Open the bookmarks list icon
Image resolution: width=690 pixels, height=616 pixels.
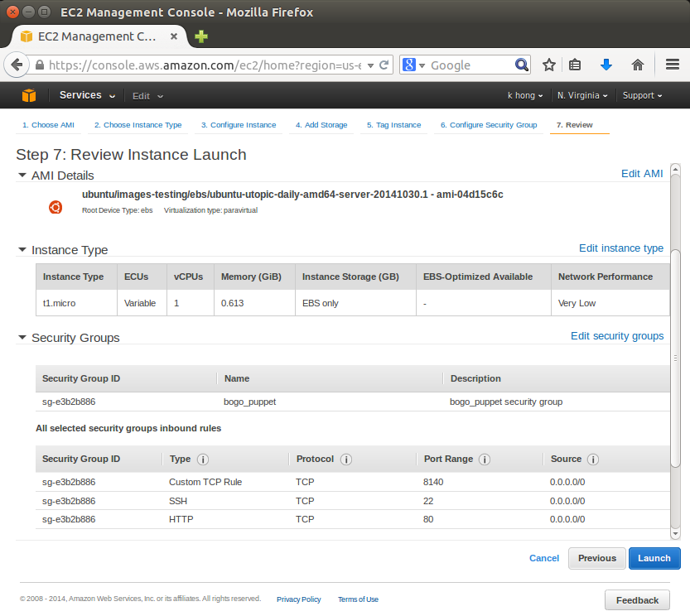pos(575,65)
